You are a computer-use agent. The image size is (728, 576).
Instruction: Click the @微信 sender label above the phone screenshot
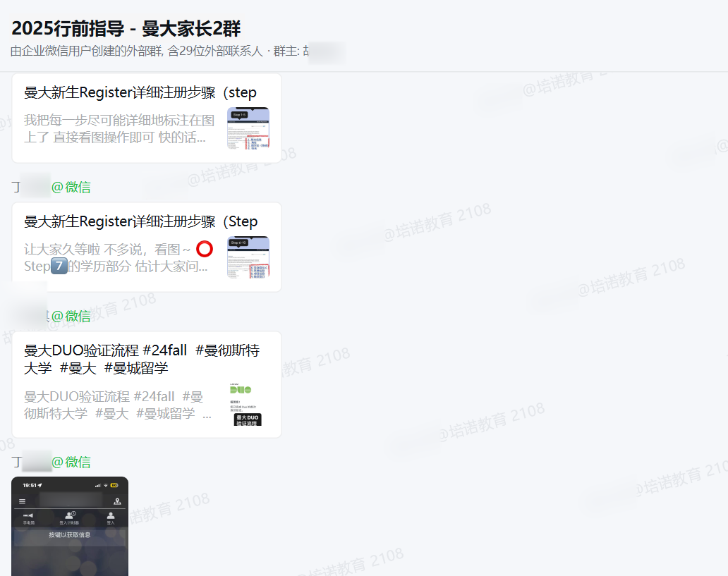tap(71, 462)
